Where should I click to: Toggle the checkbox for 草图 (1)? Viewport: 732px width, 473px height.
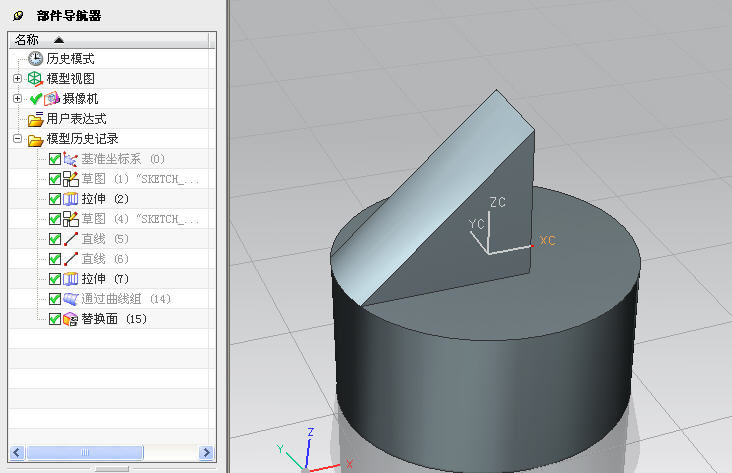pyautogui.click(x=55, y=179)
